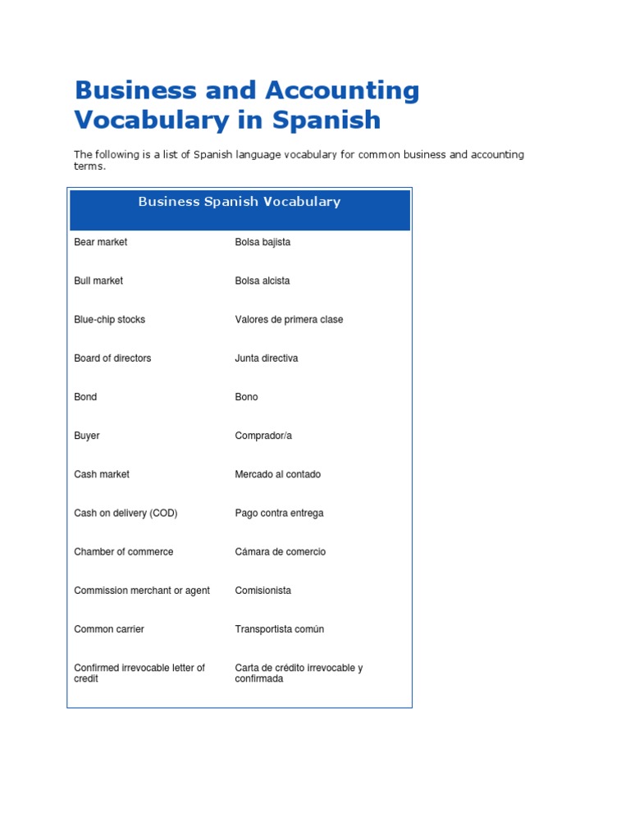Viewport: 630px width, 840px height.
Task: Click the Blue-chip stocks term
Action: 110,320
